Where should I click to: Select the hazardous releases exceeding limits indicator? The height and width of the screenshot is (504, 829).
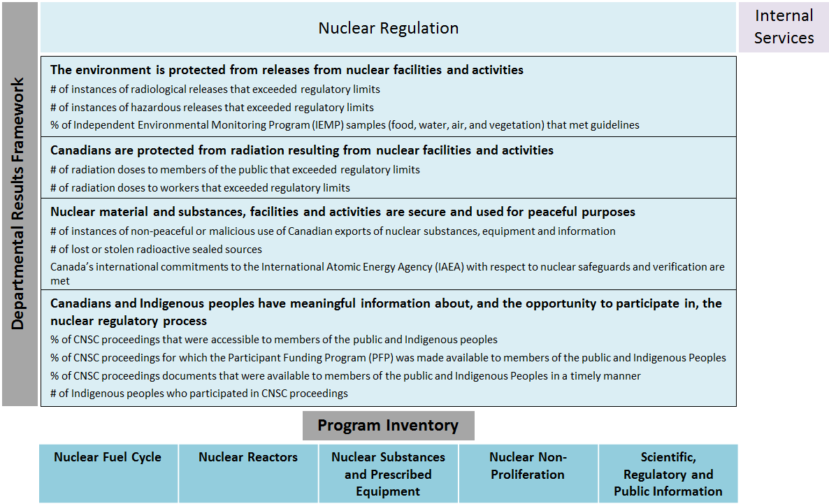click(x=212, y=108)
